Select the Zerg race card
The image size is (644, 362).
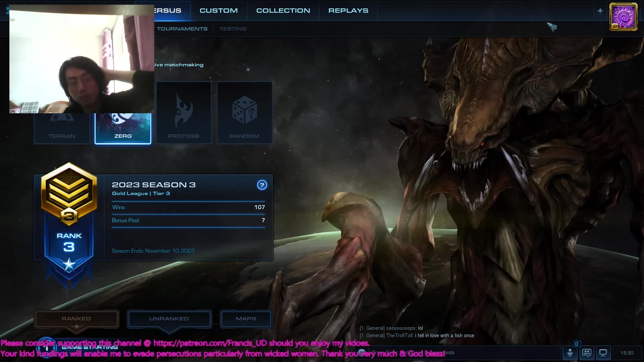(x=123, y=129)
